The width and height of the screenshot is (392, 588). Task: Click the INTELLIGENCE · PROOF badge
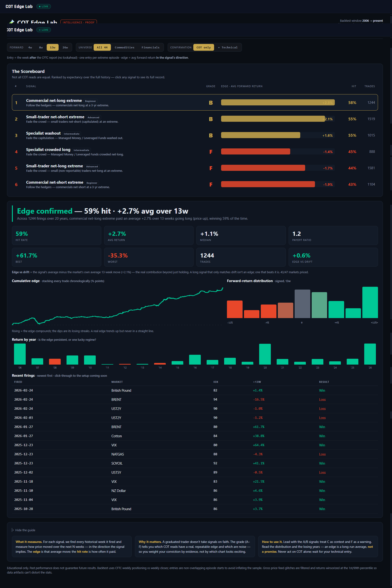pos(78,22)
